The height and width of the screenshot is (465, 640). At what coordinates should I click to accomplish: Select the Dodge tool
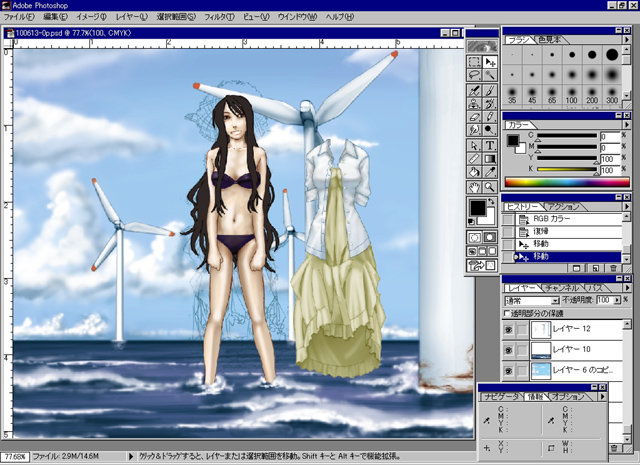(x=490, y=130)
